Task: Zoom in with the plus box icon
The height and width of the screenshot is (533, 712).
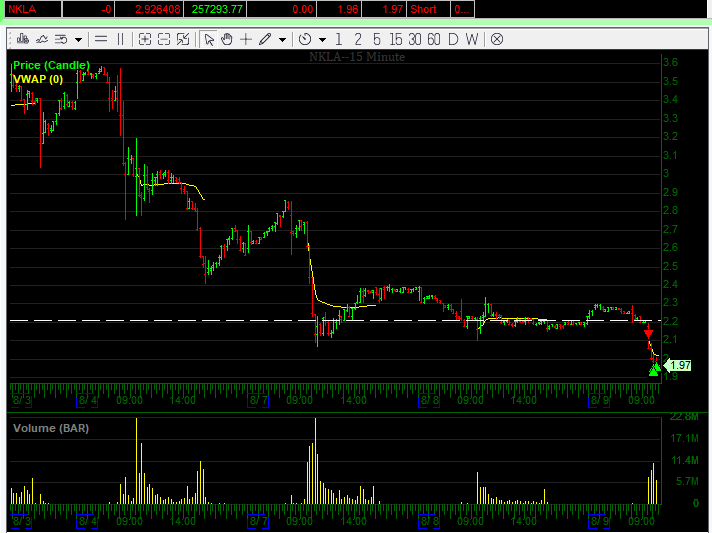Action: tap(145, 39)
